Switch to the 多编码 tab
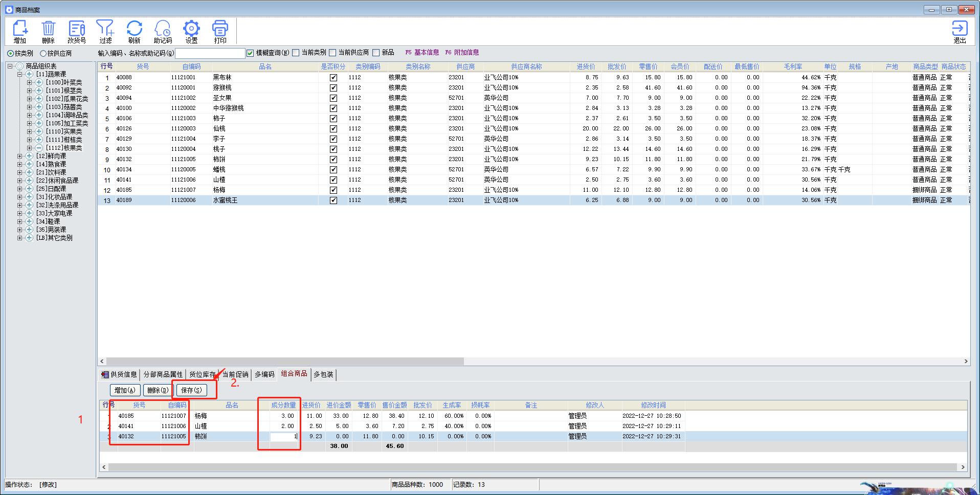The width and height of the screenshot is (980, 495). tap(264, 374)
